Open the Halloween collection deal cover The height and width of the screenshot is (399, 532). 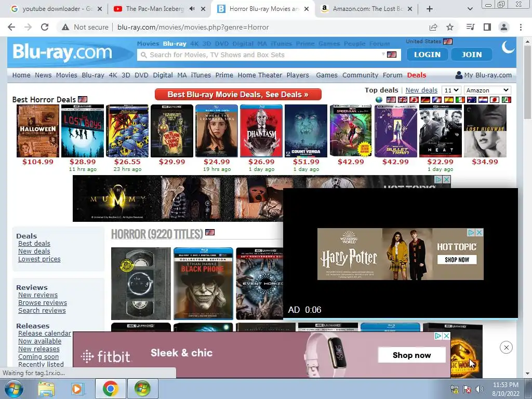point(38,131)
